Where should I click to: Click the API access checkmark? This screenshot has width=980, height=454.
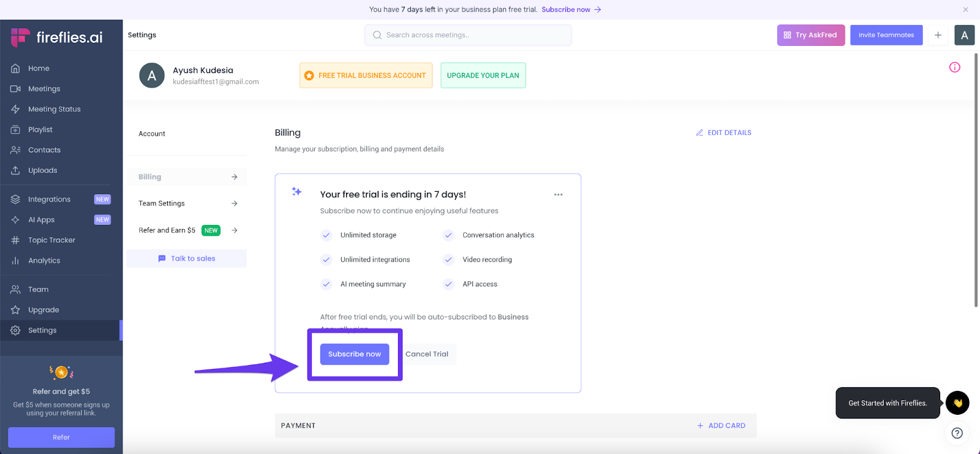tap(448, 284)
